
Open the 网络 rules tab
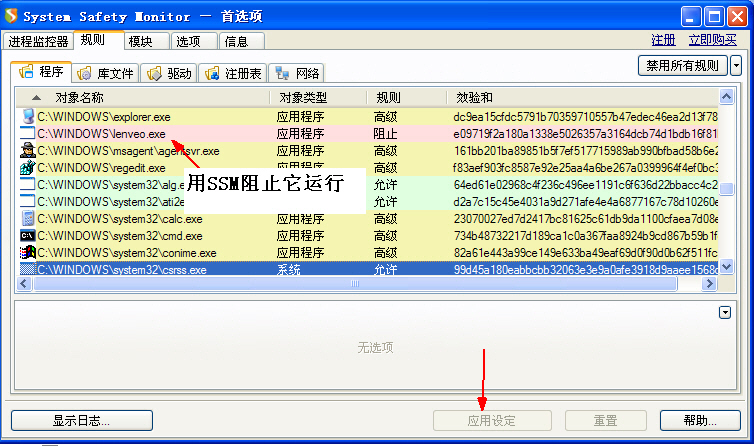296,74
